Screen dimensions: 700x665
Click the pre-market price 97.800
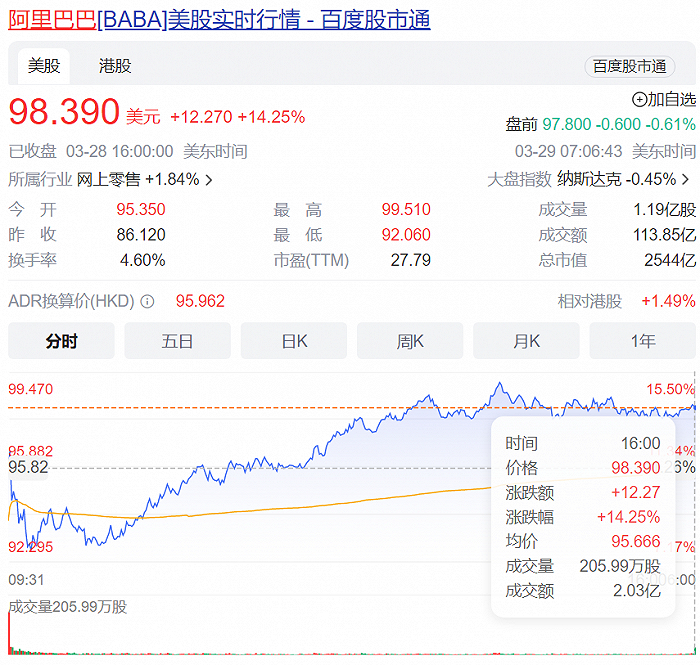tap(567, 124)
